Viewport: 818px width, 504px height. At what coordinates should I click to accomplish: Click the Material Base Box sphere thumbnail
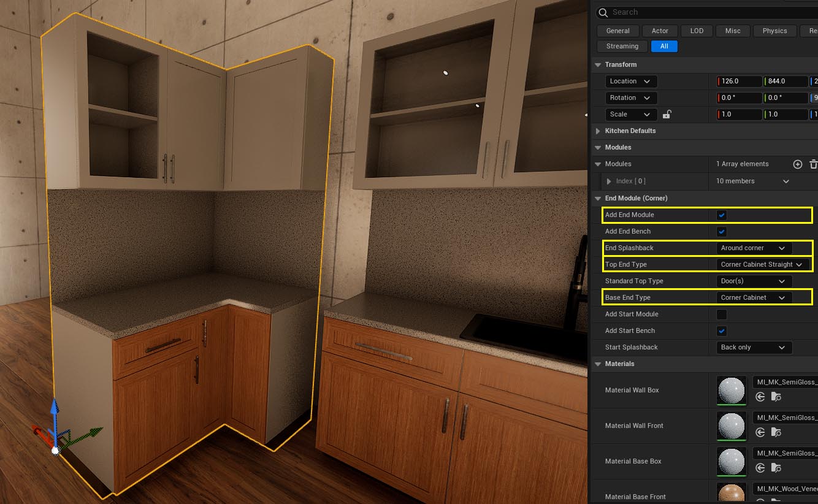(x=732, y=461)
